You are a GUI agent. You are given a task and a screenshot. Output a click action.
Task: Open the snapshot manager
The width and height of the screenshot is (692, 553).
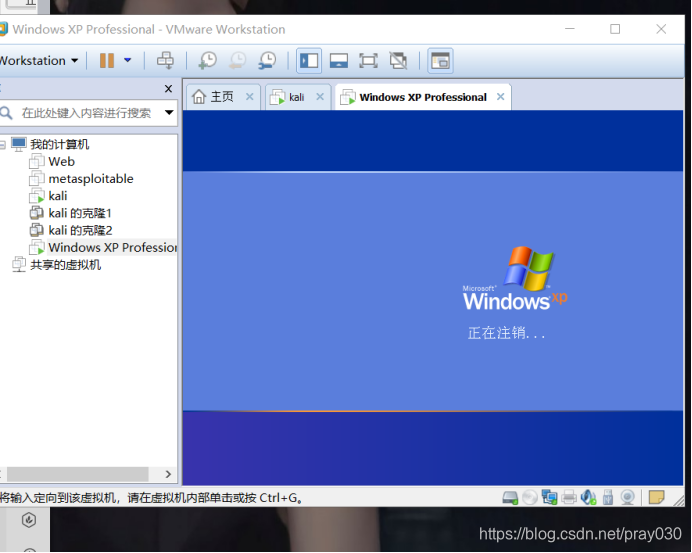click(267, 60)
